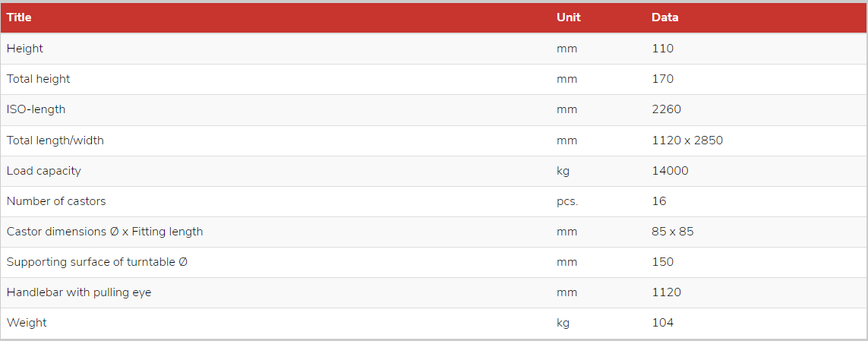The width and height of the screenshot is (868, 341).
Task: Click the ISO-length value 2260
Action: (667, 109)
